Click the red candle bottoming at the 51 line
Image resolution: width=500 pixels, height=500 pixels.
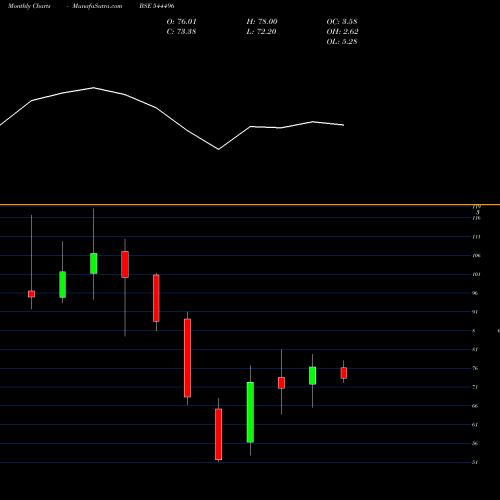click(219, 434)
